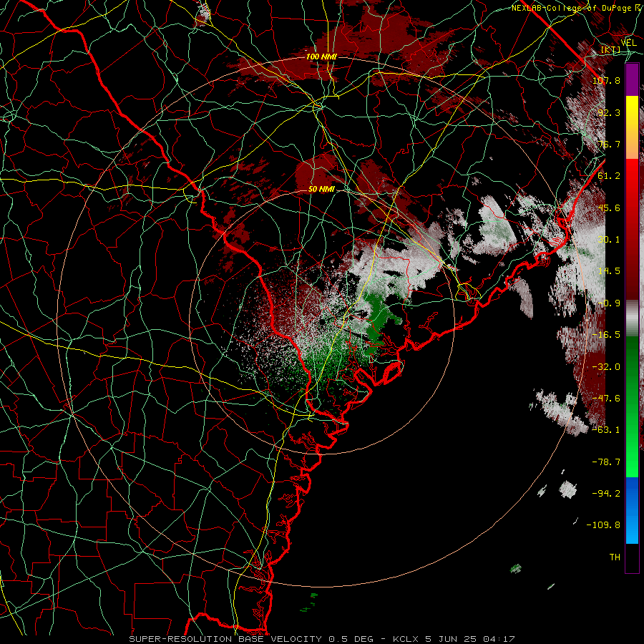Select the 107.8 value on velocity scale
644x644 pixels.
point(606,80)
